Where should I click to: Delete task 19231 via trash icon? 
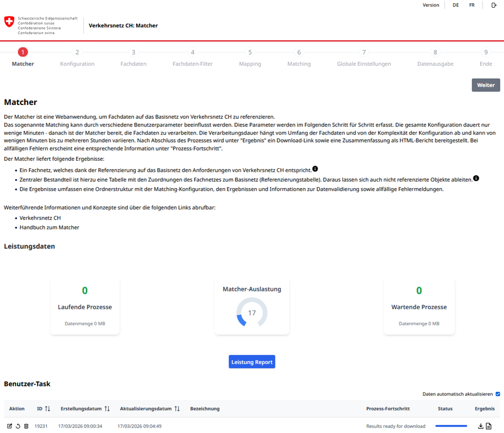[26, 426]
